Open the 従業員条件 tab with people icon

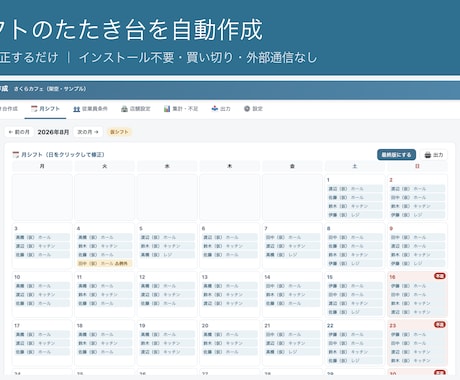(90, 109)
